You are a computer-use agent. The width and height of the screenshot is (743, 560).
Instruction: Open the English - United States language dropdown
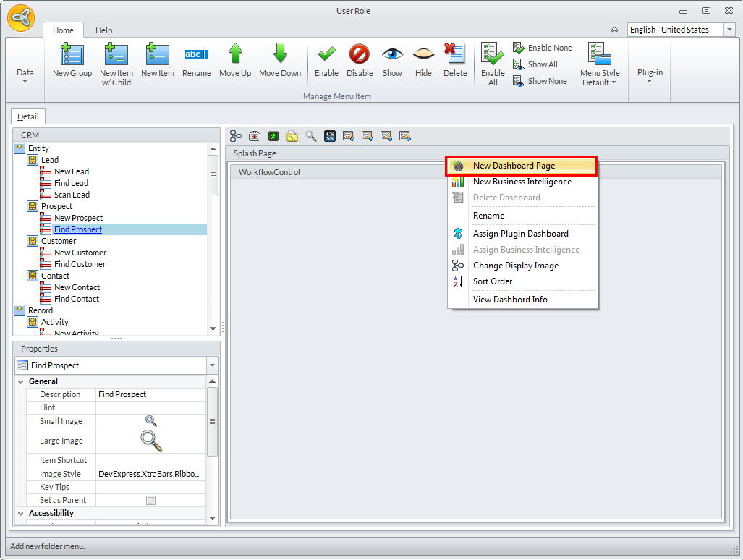[729, 30]
